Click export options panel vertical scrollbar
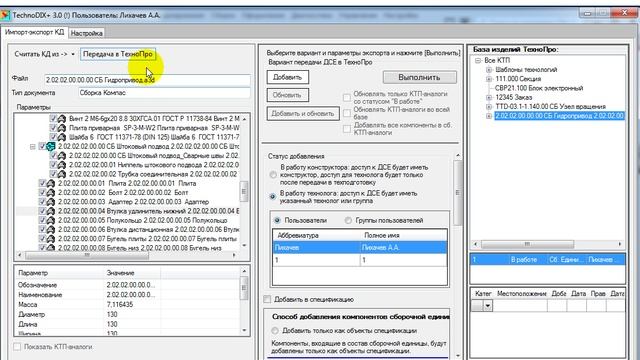Viewport: 640px width, 360px height. (458, 192)
